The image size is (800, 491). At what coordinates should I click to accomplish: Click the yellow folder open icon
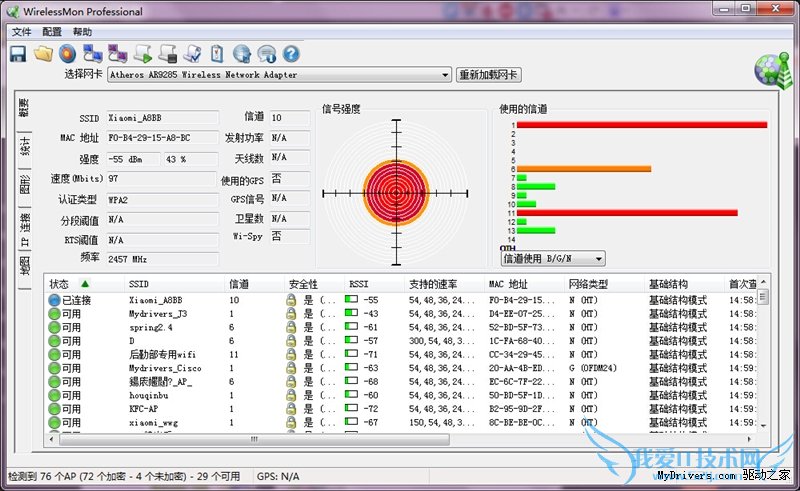point(42,54)
